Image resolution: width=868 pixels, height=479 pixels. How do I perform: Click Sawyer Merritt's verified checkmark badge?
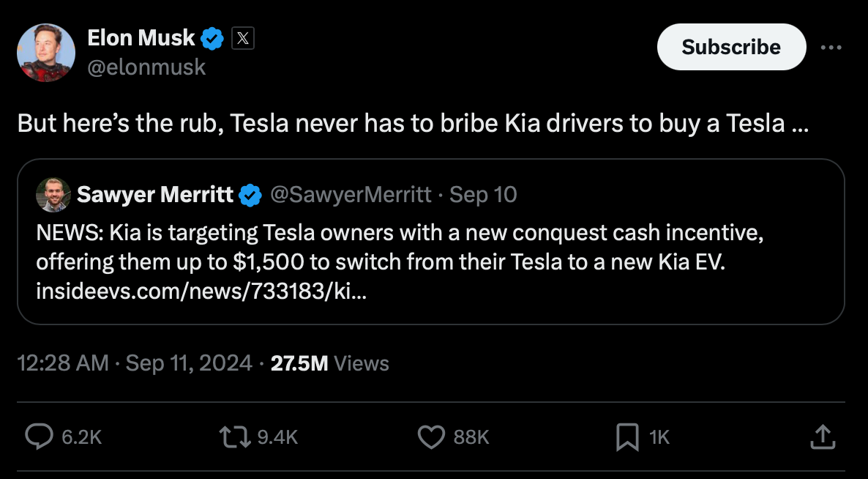[251, 195]
